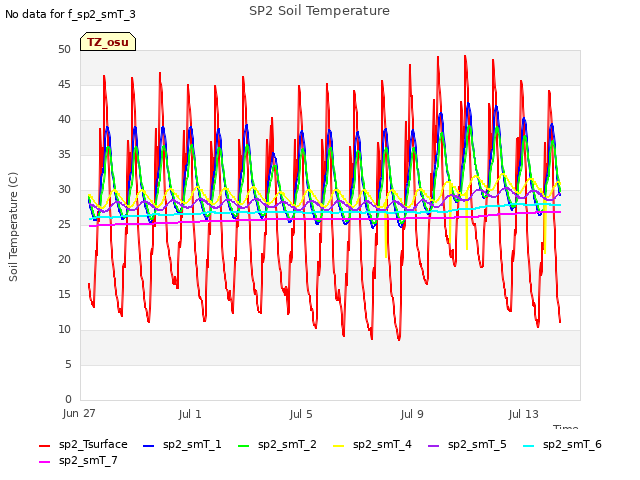Click the Jul 13 x-axis tick label
This screenshot has width=640, height=480.
pos(524,415)
